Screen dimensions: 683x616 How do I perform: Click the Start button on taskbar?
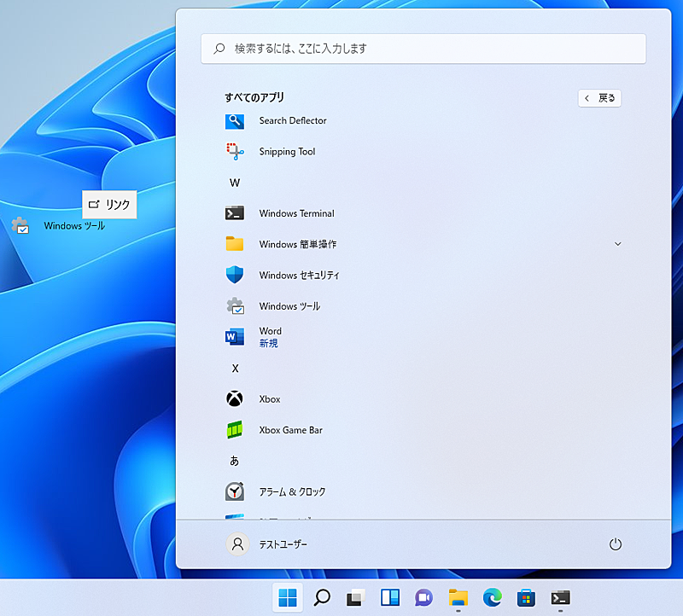288,598
